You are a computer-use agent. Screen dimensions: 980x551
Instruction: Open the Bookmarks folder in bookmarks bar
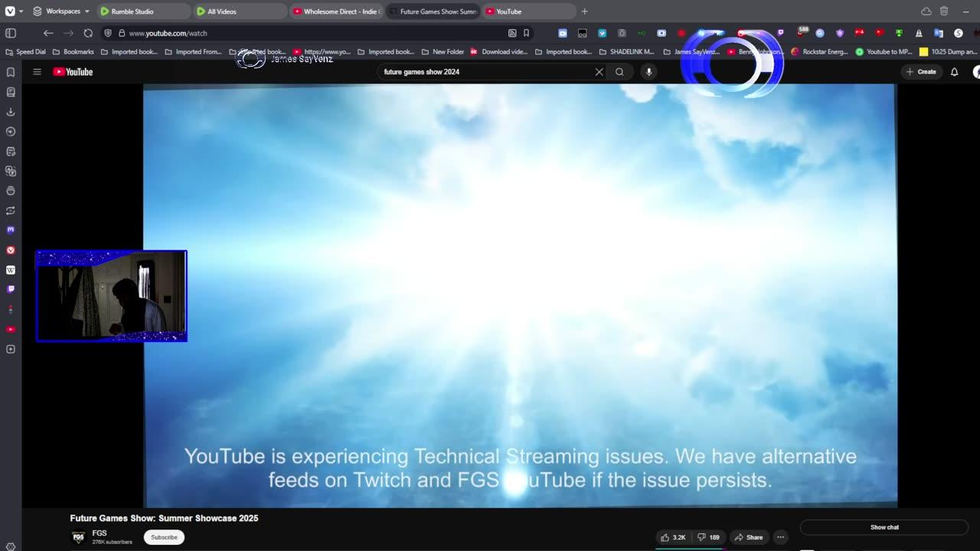[73, 52]
